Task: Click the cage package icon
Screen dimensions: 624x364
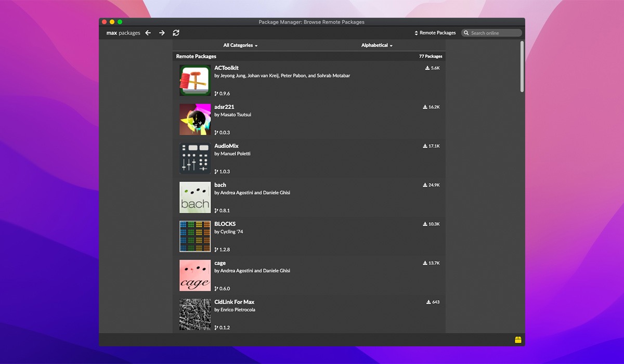Action: click(x=195, y=275)
